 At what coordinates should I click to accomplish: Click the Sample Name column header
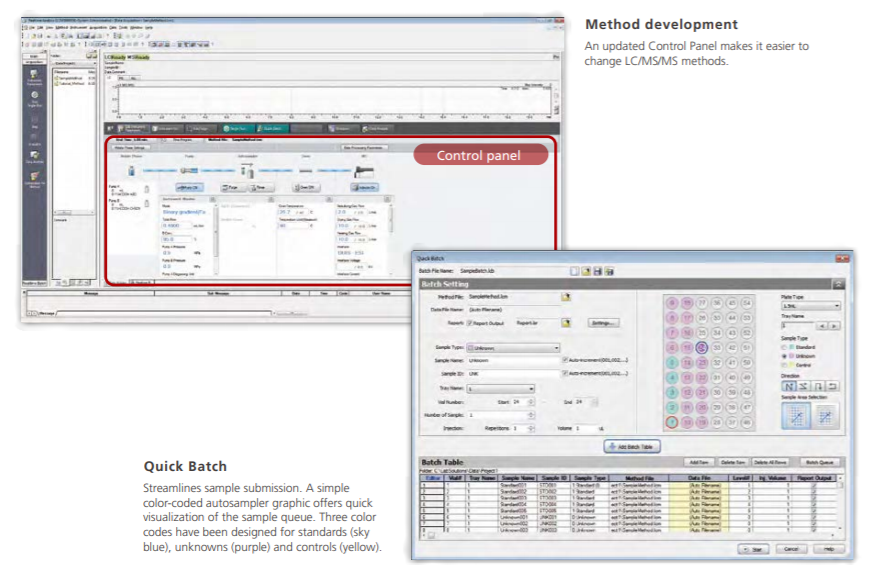518,478
